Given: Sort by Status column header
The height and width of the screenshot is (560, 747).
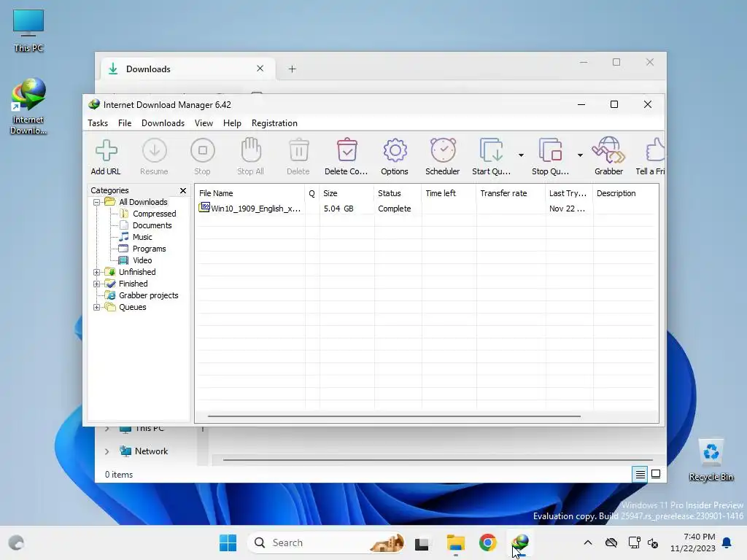Looking at the screenshot, I should tap(398, 193).
